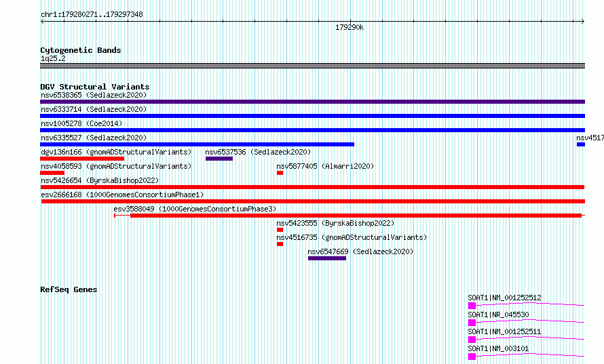Screen dimensions: 604x364
Task: Open the nsv4058593 (gnomADStructuralVariants) label
Action: pos(116,166)
